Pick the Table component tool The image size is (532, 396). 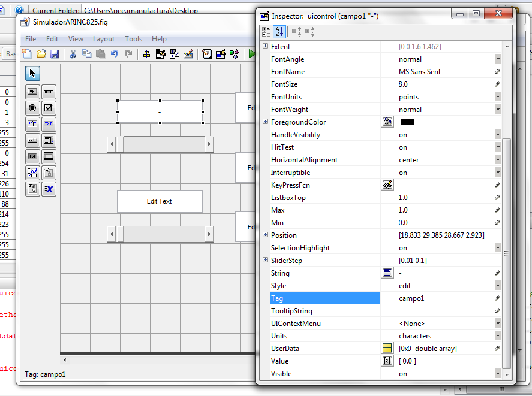click(49, 156)
